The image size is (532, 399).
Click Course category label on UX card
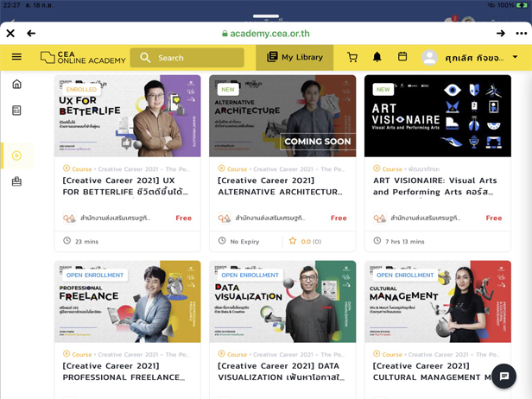click(82, 169)
